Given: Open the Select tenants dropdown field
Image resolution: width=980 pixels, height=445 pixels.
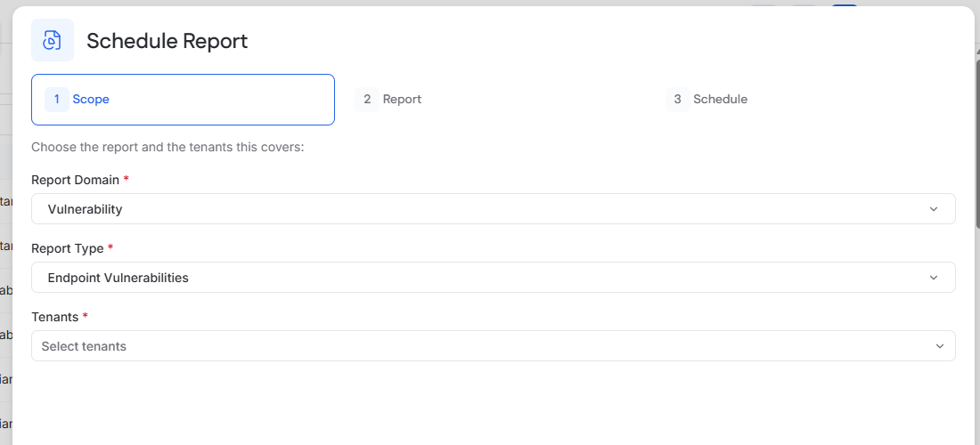Looking at the screenshot, I should pos(494,345).
